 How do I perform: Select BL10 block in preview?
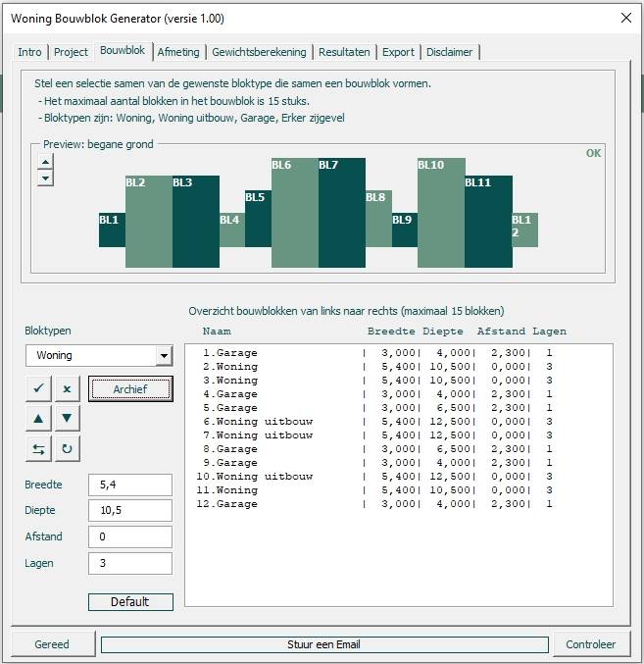click(x=441, y=213)
